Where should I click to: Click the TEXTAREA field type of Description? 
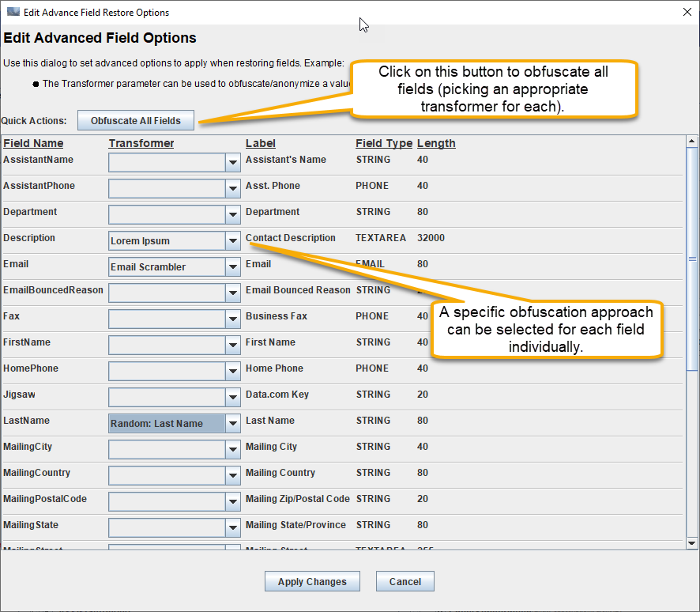(x=381, y=238)
